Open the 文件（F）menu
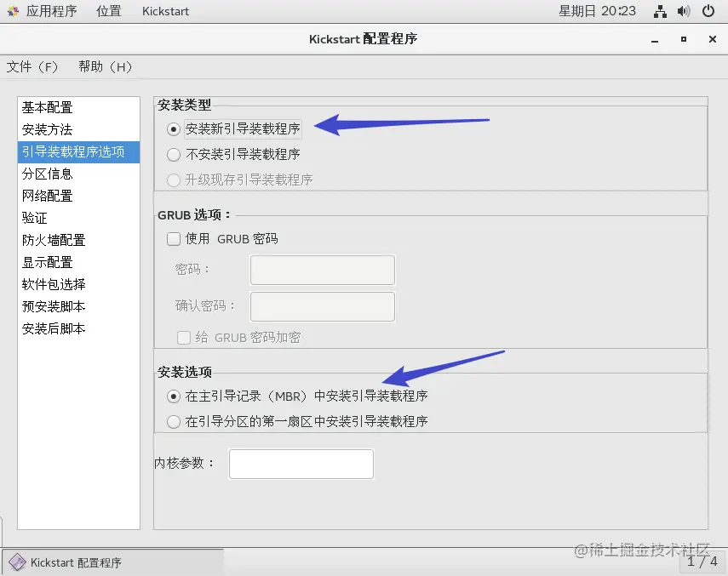This screenshot has width=728, height=576. click(x=32, y=66)
